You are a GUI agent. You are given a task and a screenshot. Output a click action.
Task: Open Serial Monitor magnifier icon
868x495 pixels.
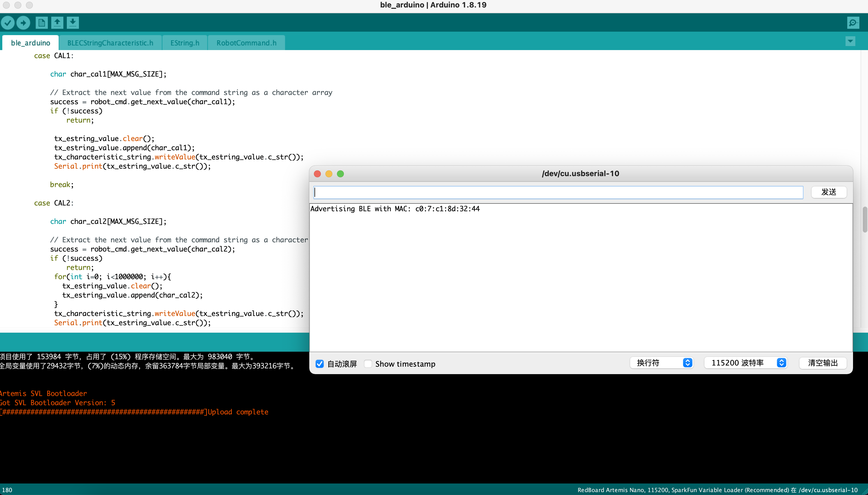coord(853,23)
